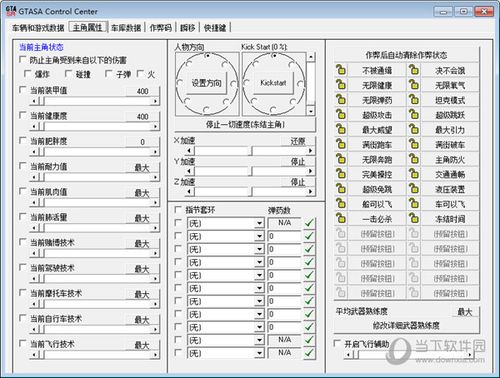
Task: Toggle the lock icon beside 无限奔跑
Action: click(x=341, y=159)
